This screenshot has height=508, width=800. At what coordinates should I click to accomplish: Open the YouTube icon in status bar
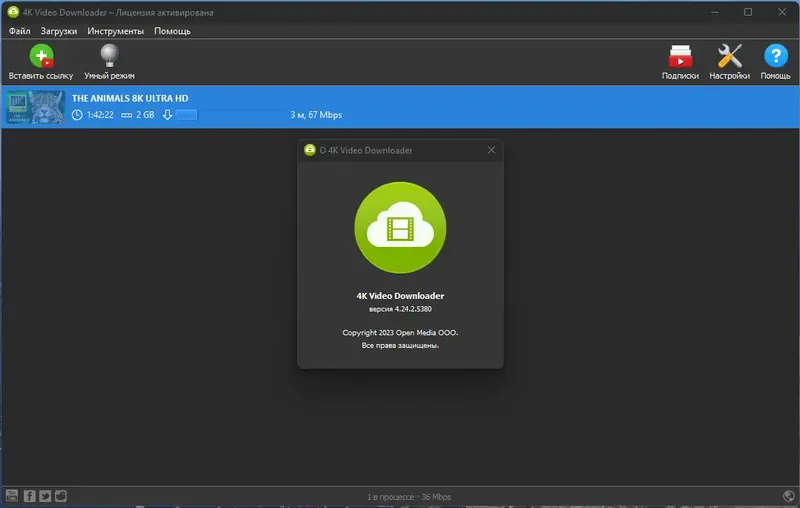pos(12,496)
